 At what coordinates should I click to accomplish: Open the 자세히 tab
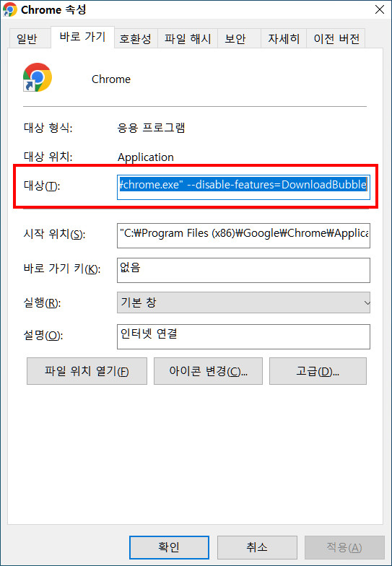(x=284, y=39)
